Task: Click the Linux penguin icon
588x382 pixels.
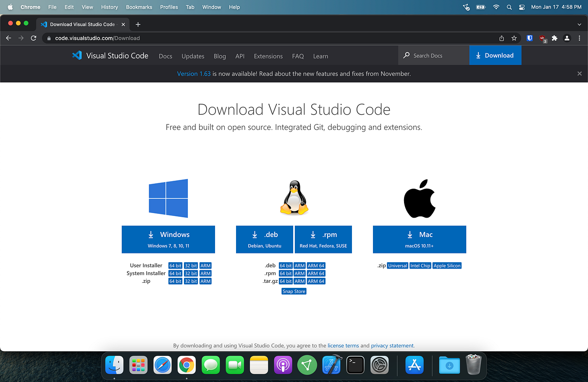Action: [x=294, y=198]
